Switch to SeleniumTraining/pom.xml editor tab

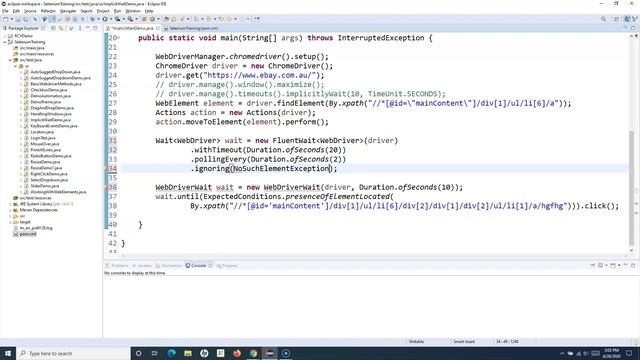[191, 28]
